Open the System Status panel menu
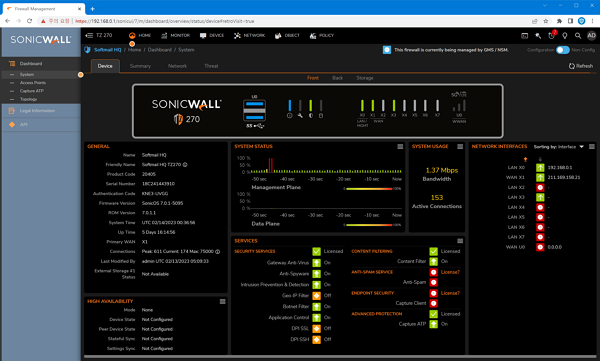This screenshot has height=361, width=600. 400,147
